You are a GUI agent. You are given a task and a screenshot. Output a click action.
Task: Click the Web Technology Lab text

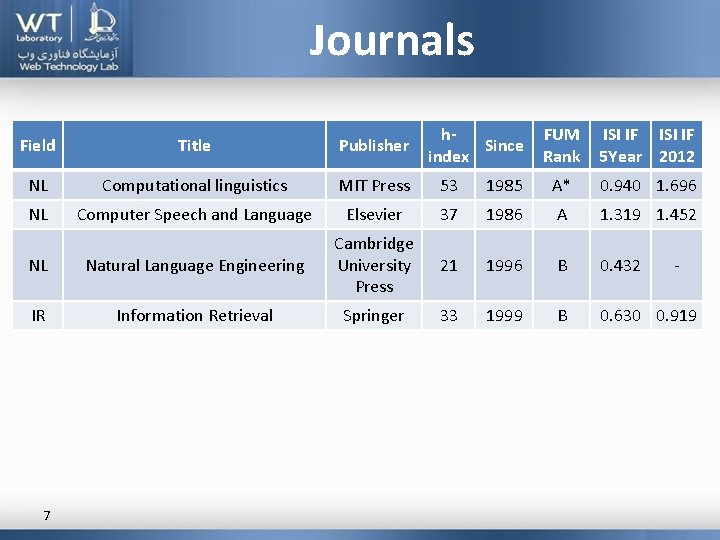(x=68, y=67)
